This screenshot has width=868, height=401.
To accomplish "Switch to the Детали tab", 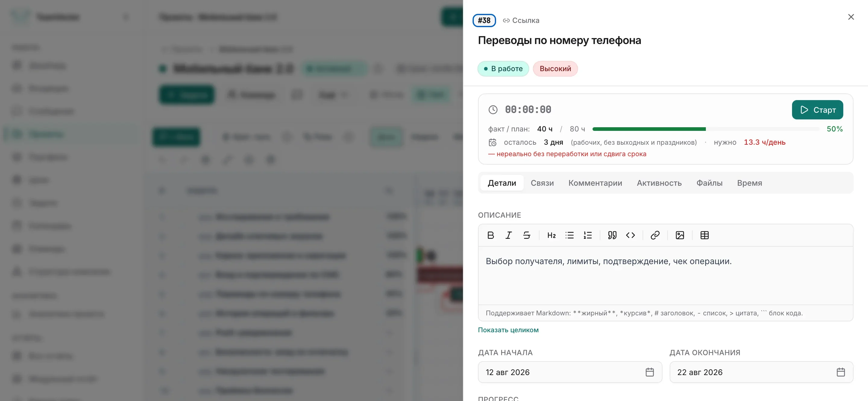I will click(502, 183).
